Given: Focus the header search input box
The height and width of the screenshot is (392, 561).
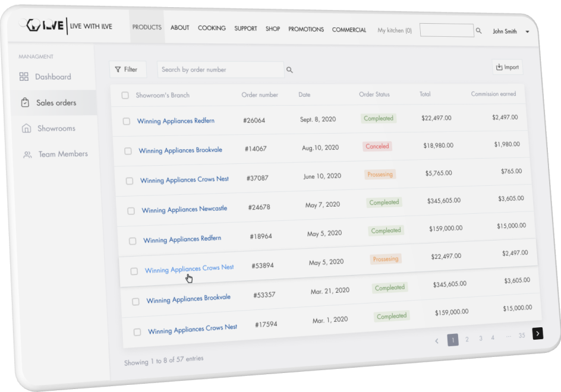Looking at the screenshot, I should [x=446, y=30].
